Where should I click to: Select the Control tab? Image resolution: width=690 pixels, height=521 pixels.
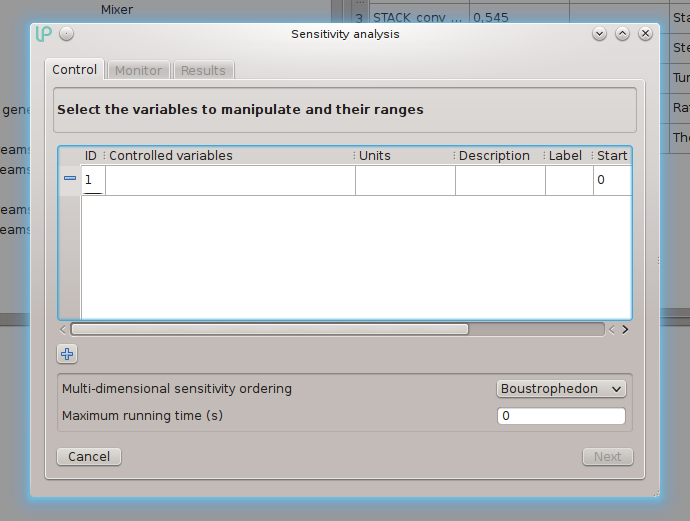pos(75,70)
